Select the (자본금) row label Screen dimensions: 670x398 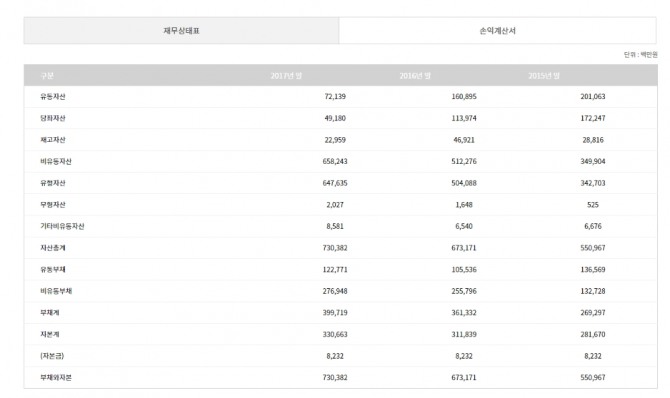52,356
